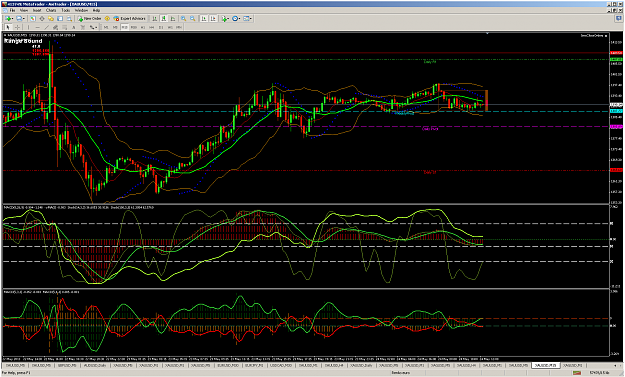Image resolution: width=625 pixels, height=377 pixels.
Task: Select the M5 timeframe
Action: [115, 27]
